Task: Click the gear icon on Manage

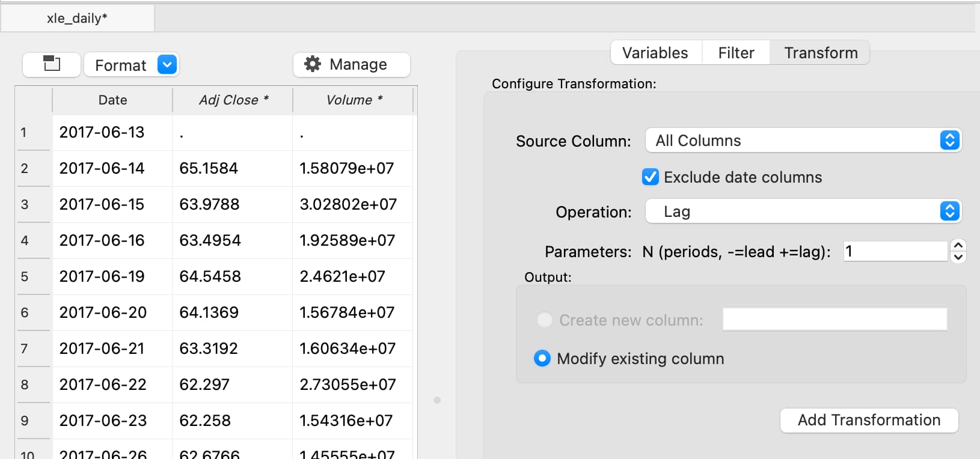Action: coord(313,64)
